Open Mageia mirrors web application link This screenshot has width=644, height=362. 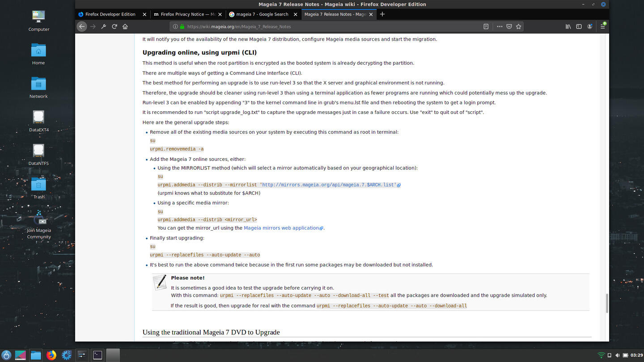click(x=283, y=228)
